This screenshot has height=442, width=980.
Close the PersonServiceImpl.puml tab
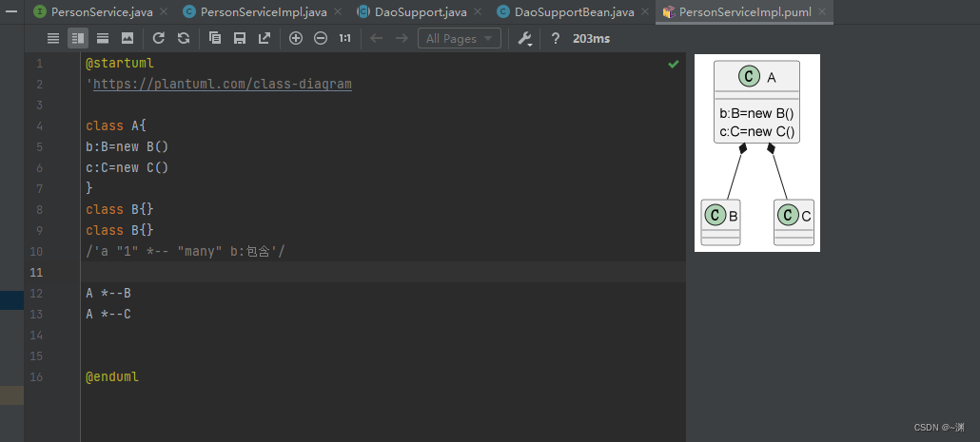pyautogui.click(x=822, y=11)
